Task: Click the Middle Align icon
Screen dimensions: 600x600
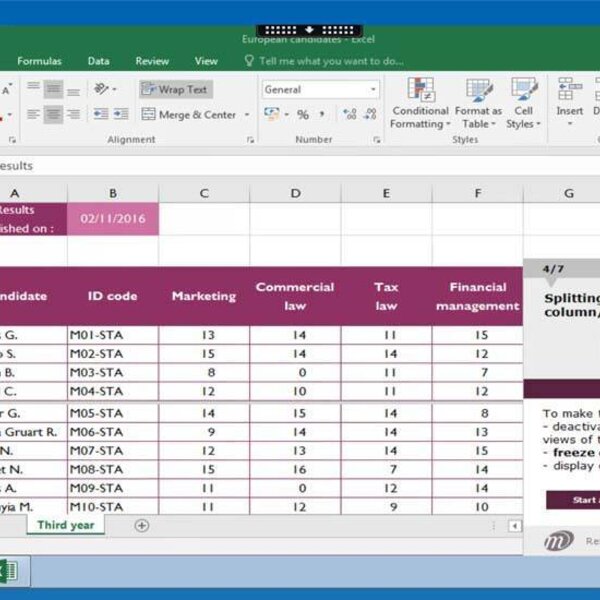Action: pyautogui.click(x=53, y=90)
